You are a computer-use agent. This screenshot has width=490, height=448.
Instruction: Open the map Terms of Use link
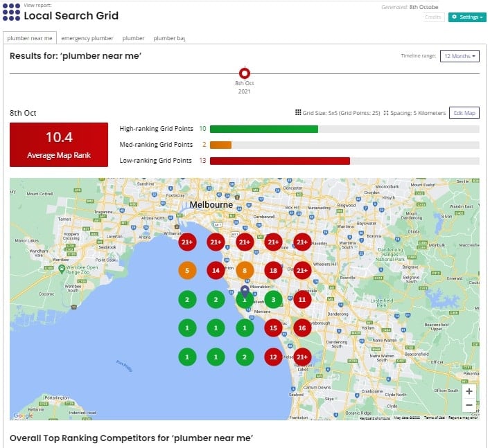[x=434, y=418]
